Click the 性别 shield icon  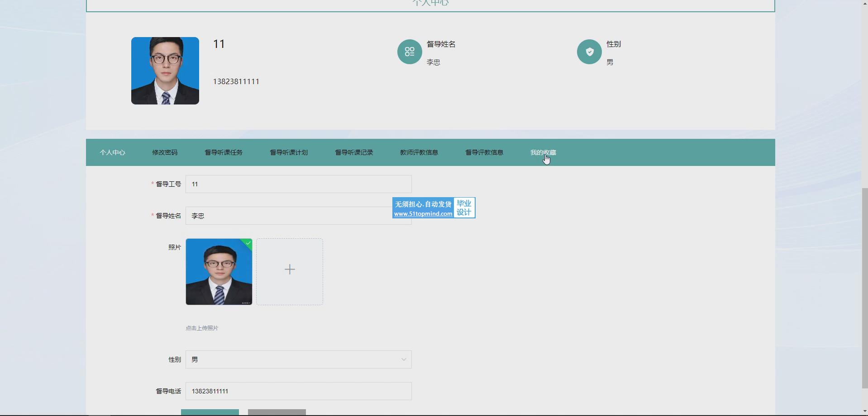tap(589, 52)
